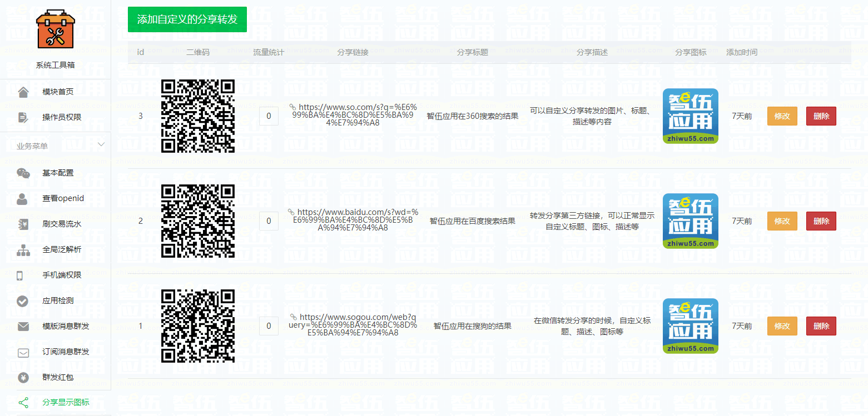
Task: Click the 添加自定义的分享转发 button
Action: [187, 19]
